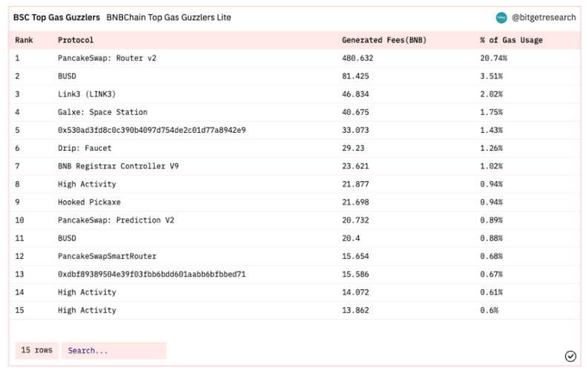Select PancakeSwap: Router v2 cell
The image size is (588, 368).
pos(107,58)
